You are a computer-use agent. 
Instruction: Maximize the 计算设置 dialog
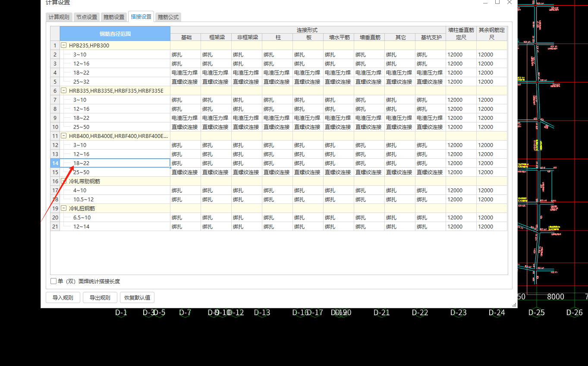pyautogui.click(x=497, y=2)
